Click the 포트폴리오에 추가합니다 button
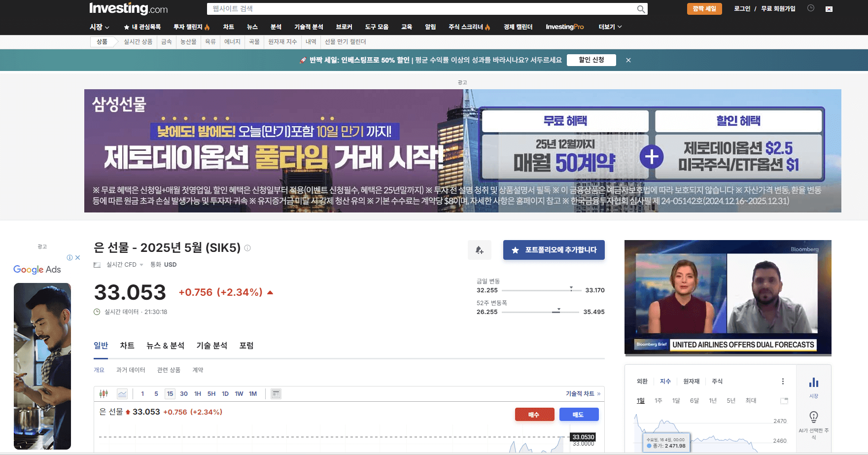The height and width of the screenshot is (455, 868). pos(554,250)
